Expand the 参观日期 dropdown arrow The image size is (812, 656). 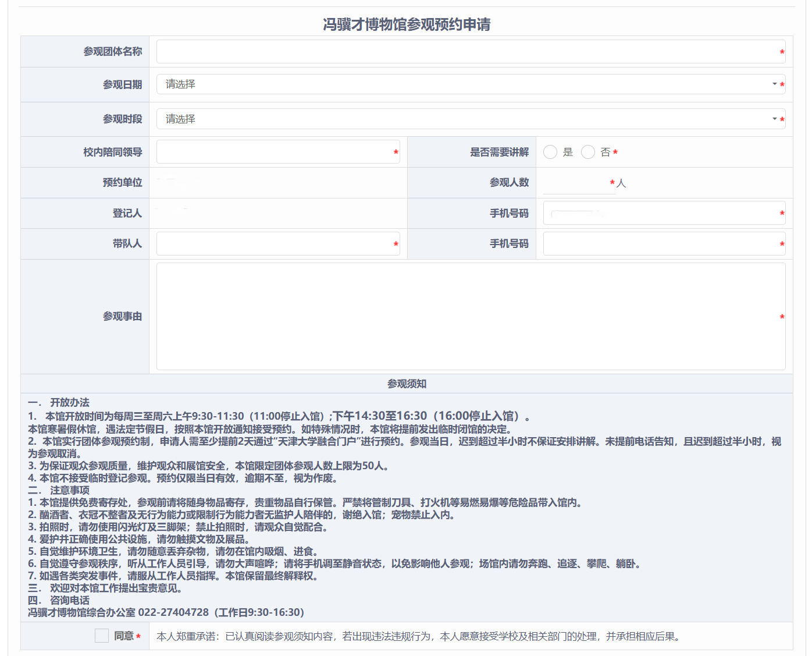coord(775,84)
